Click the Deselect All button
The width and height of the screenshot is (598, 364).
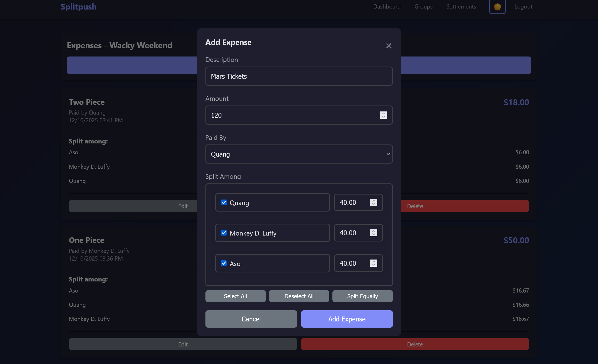[299, 296]
